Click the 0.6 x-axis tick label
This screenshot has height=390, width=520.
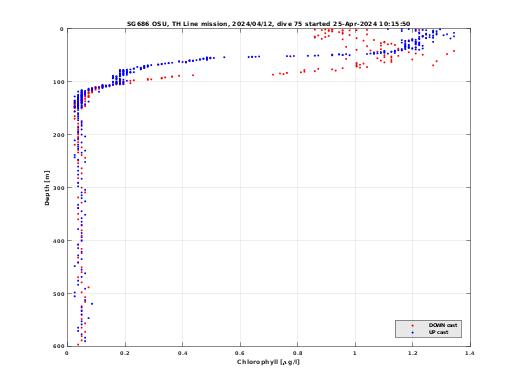pyautogui.click(x=240, y=353)
